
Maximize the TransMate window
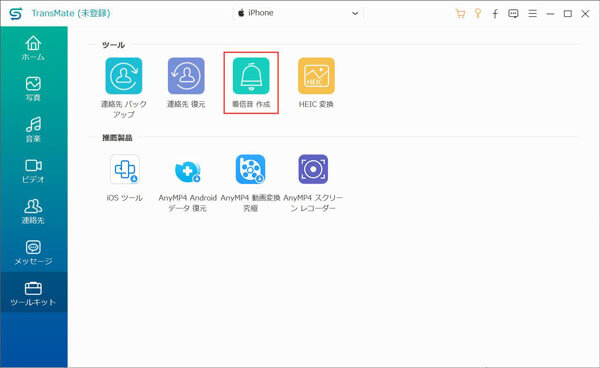coord(568,14)
